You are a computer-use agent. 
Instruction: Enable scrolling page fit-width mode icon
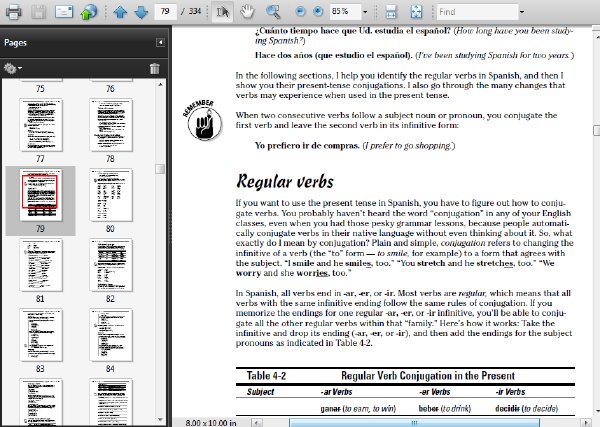(x=391, y=12)
